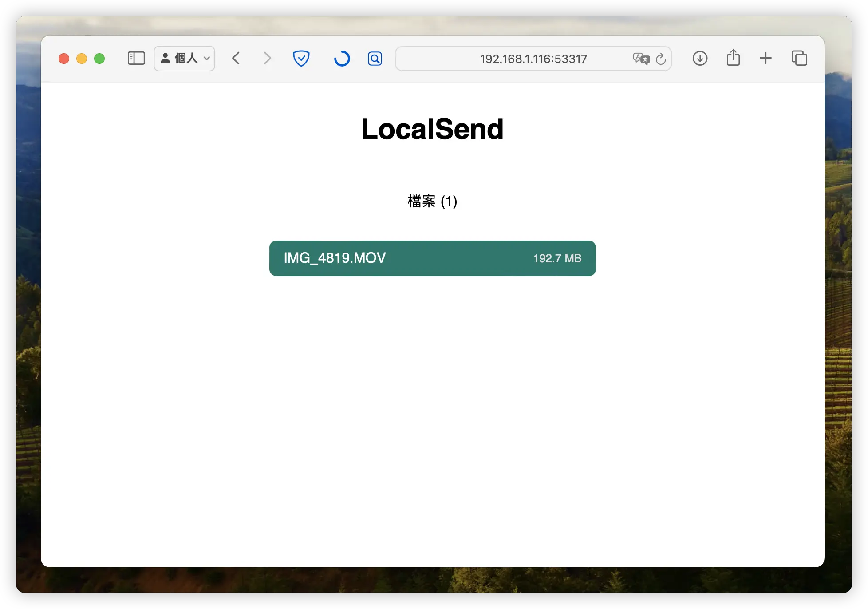This screenshot has height=609, width=868.
Task: Open the magnifier search extension icon
Action: click(375, 58)
